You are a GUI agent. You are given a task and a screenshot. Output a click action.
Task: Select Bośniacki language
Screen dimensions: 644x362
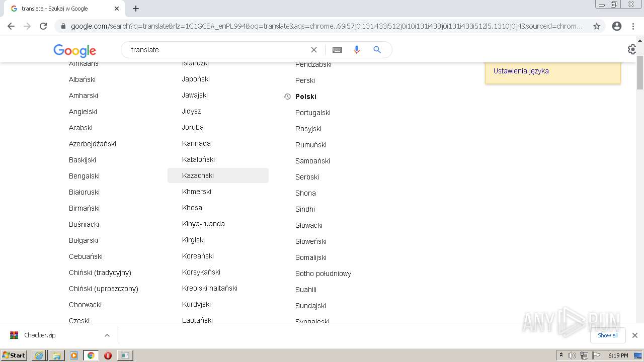[x=84, y=224]
